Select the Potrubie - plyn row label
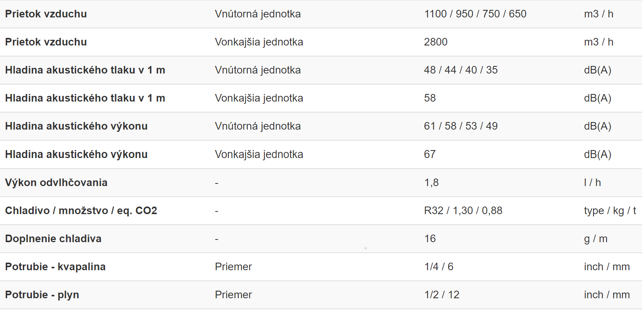Image resolution: width=644 pixels, height=310 pixels. tap(42, 295)
